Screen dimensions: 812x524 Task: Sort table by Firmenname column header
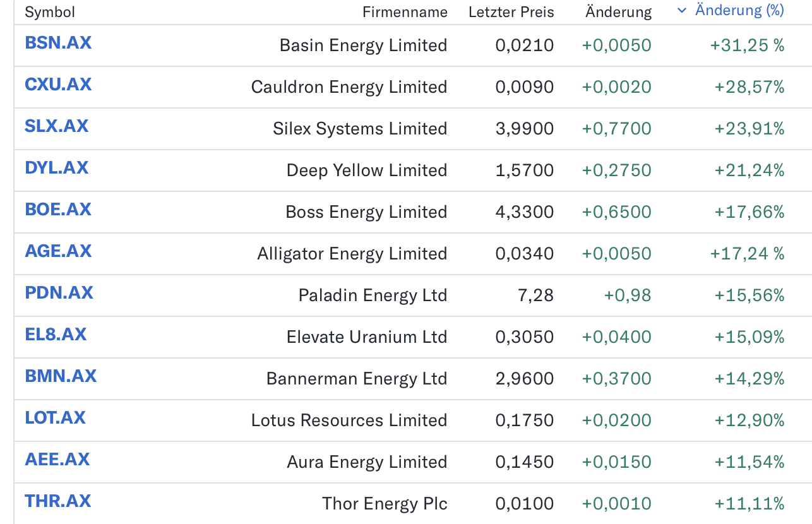click(x=405, y=12)
